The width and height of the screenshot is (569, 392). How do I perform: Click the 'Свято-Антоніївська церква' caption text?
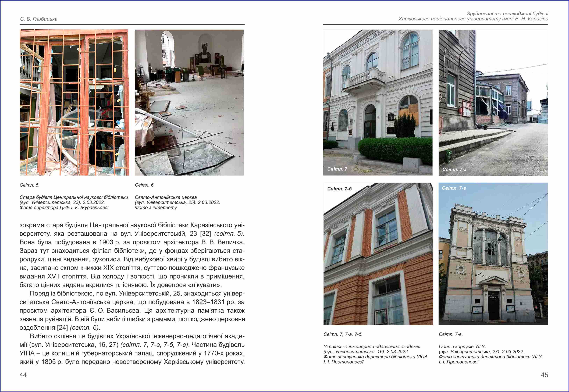coord(166,197)
